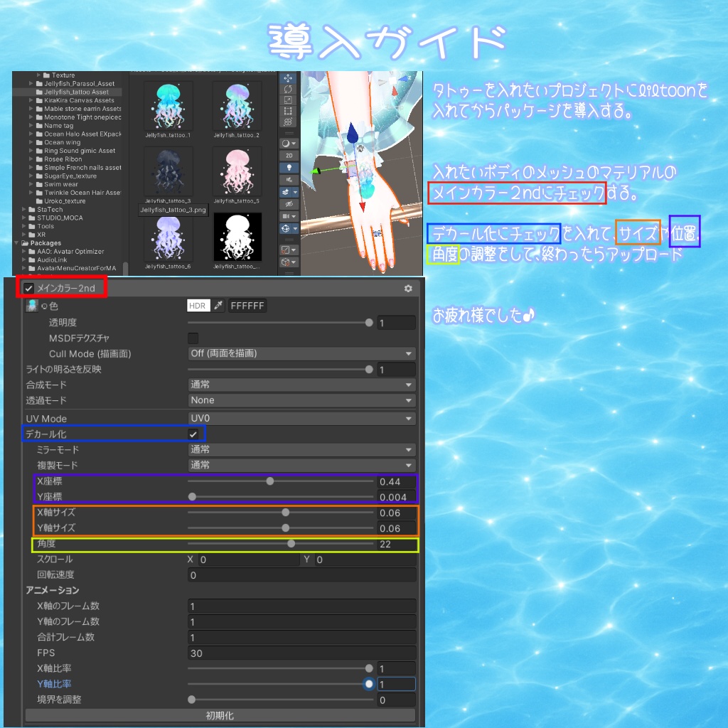Open the メインカラー2nd section gear menu
The height and width of the screenshot is (728, 728).
click(x=408, y=289)
